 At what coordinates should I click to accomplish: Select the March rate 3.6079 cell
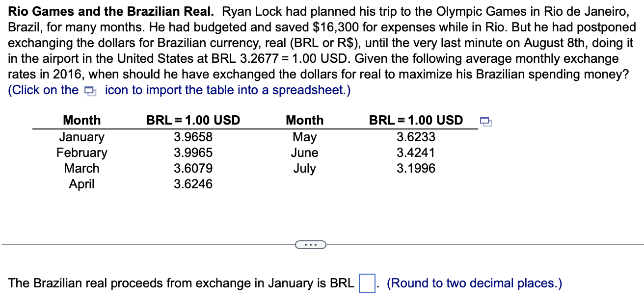pyautogui.click(x=193, y=168)
